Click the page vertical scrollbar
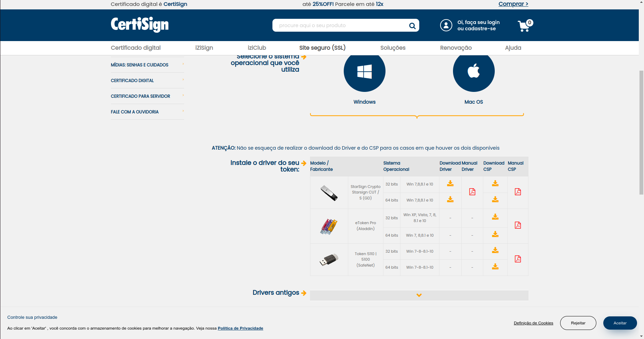 click(x=641, y=132)
